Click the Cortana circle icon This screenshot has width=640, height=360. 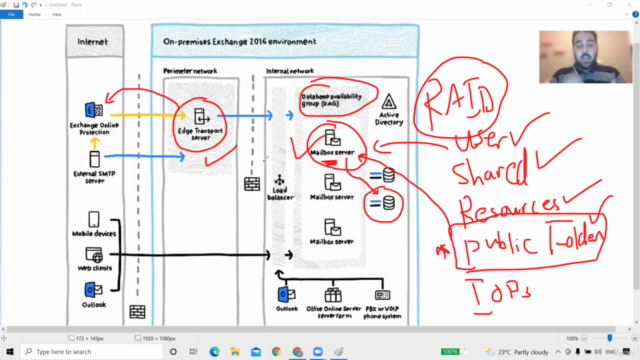click(x=173, y=352)
